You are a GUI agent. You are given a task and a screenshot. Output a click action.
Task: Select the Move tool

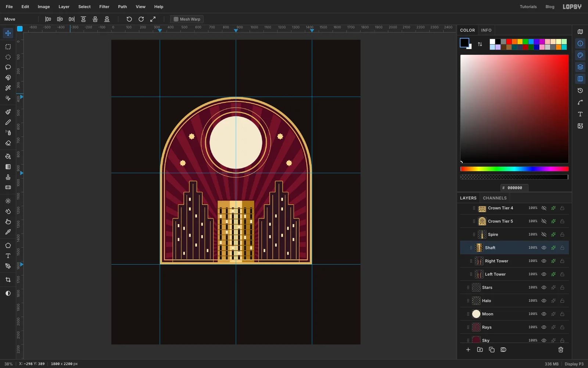click(x=8, y=33)
